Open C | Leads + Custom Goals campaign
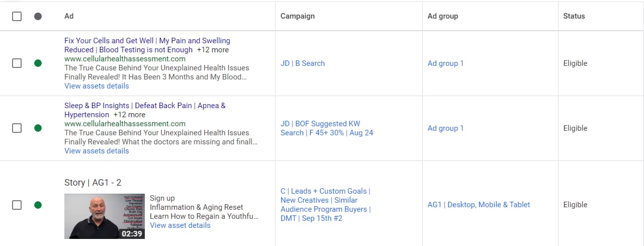The image size is (644, 246). tap(325, 205)
